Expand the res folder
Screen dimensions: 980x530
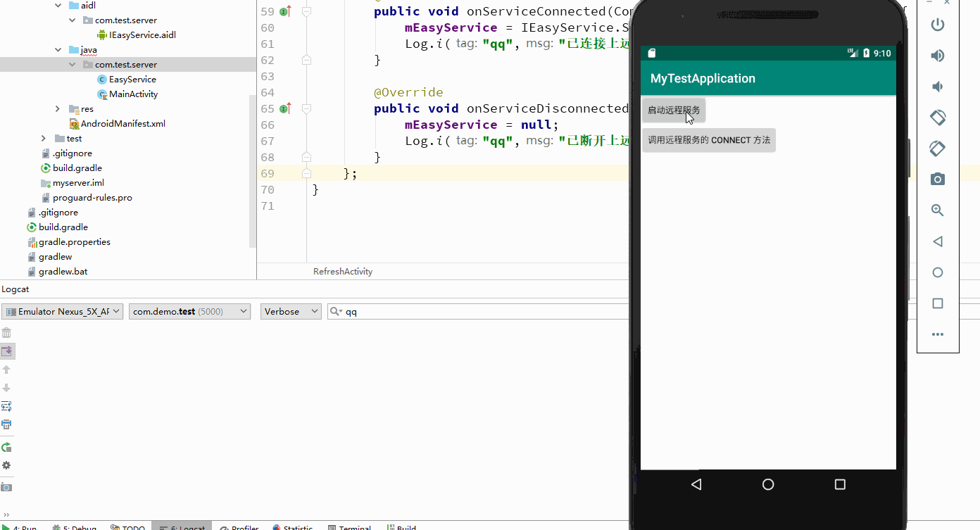click(58, 108)
